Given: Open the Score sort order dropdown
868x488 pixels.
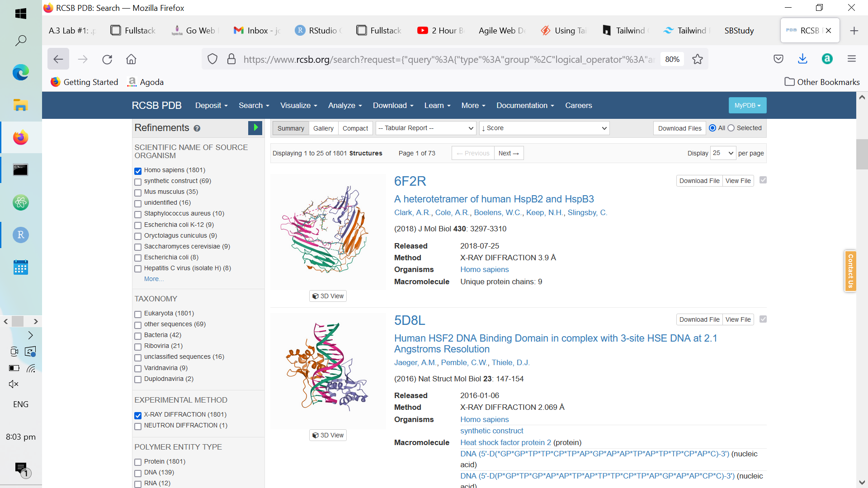Looking at the screenshot, I should tap(544, 128).
